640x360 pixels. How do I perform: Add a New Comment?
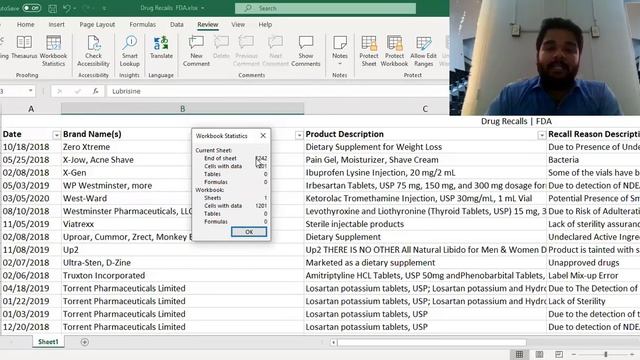[196, 51]
